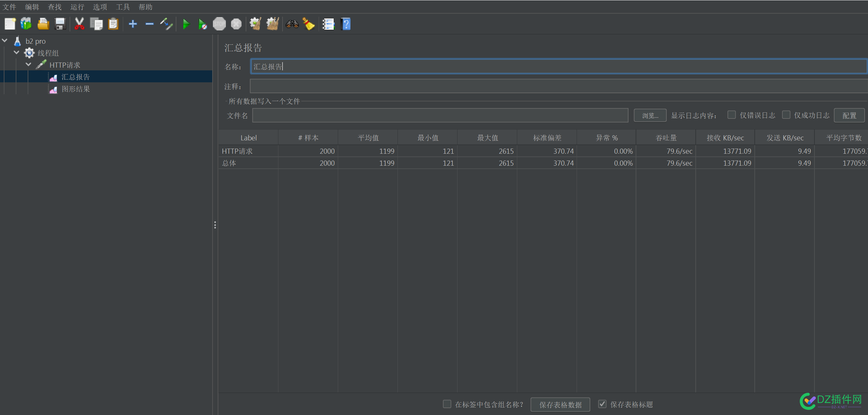868x415 pixels.
Task: Click the Stop test icon
Action: [219, 24]
